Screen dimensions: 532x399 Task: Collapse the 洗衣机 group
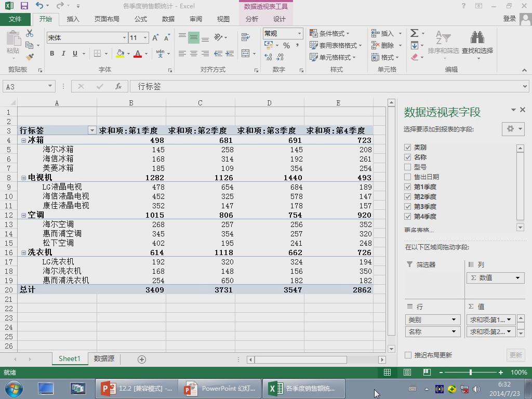coord(23,252)
